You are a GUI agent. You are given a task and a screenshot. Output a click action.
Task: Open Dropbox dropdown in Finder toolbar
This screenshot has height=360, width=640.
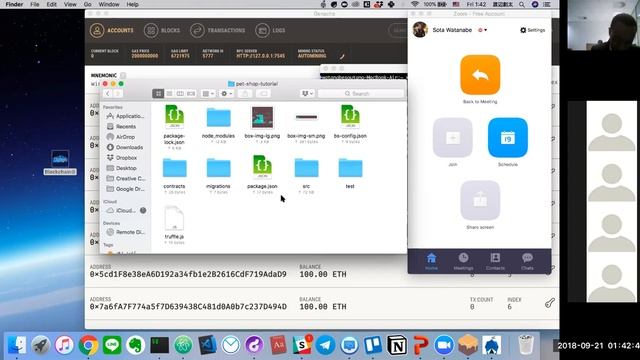[x=307, y=94]
